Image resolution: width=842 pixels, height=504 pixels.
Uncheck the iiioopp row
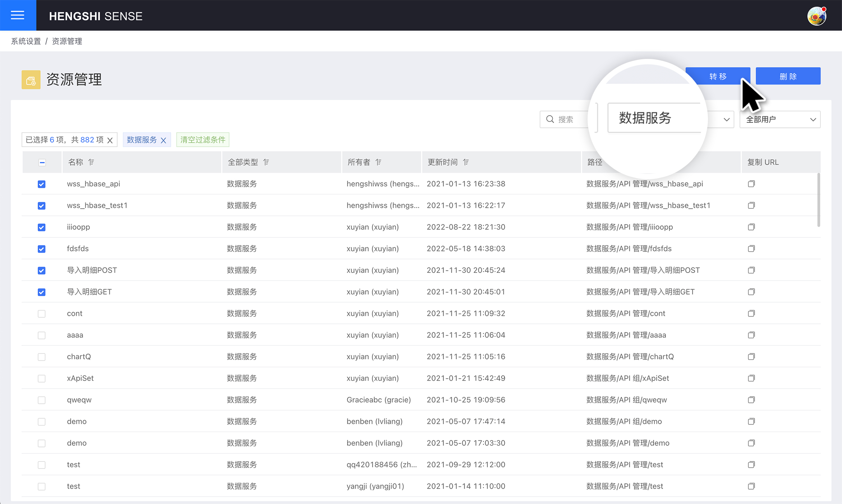42,227
